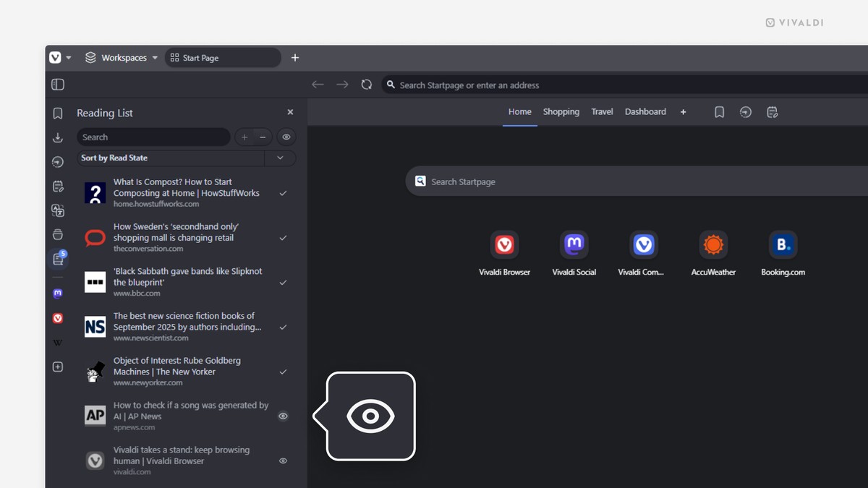The height and width of the screenshot is (488, 868).
Task: Open the Translate panel
Action: click(58, 210)
